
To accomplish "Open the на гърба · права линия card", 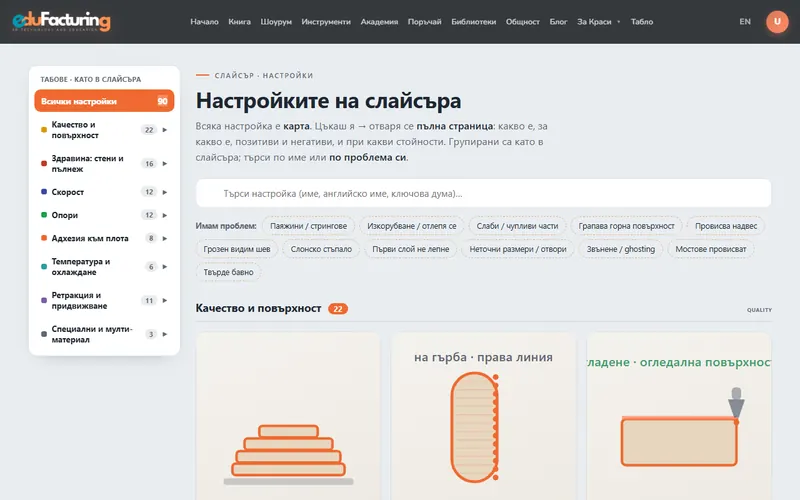I will [483, 417].
